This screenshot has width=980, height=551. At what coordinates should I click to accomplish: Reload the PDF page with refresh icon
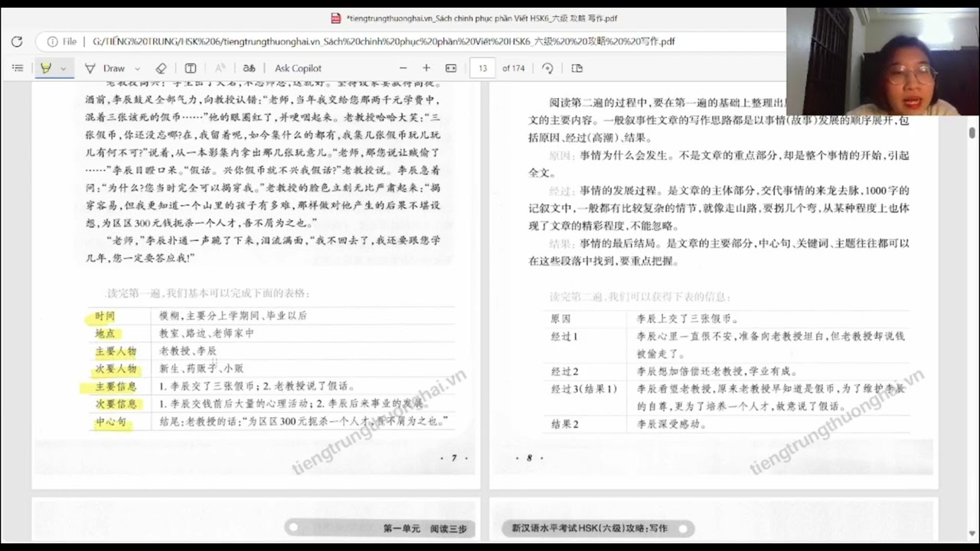(x=17, y=41)
